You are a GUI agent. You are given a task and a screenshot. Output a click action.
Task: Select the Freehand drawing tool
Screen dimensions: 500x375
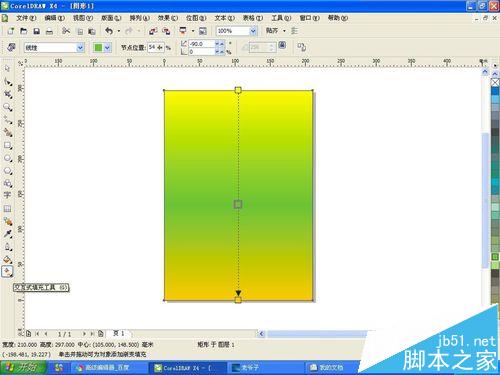point(8,120)
